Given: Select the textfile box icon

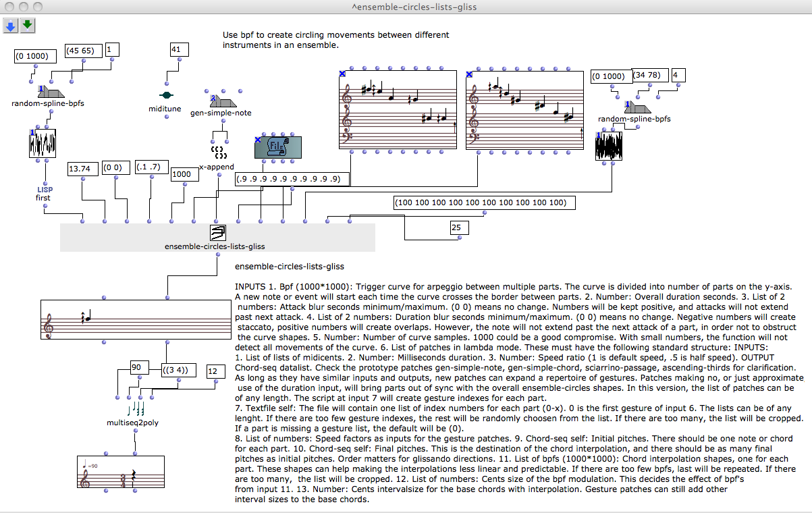Looking at the screenshot, I should click(277, 146).
